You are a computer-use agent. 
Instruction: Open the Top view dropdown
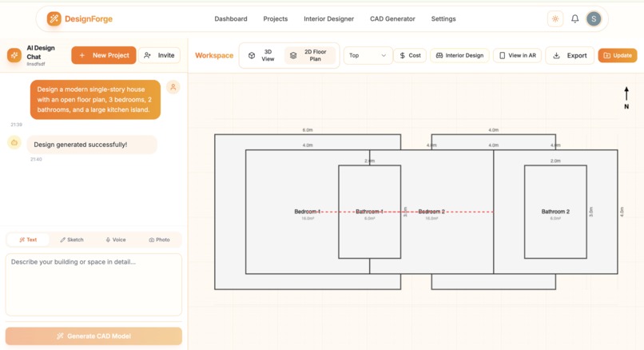368,55
